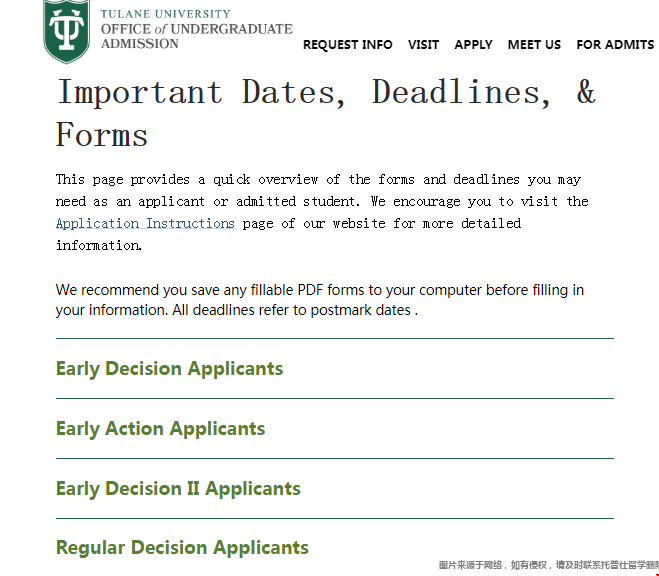Follow the Application Instructions link
659x576 pixels.
[145, 223]
